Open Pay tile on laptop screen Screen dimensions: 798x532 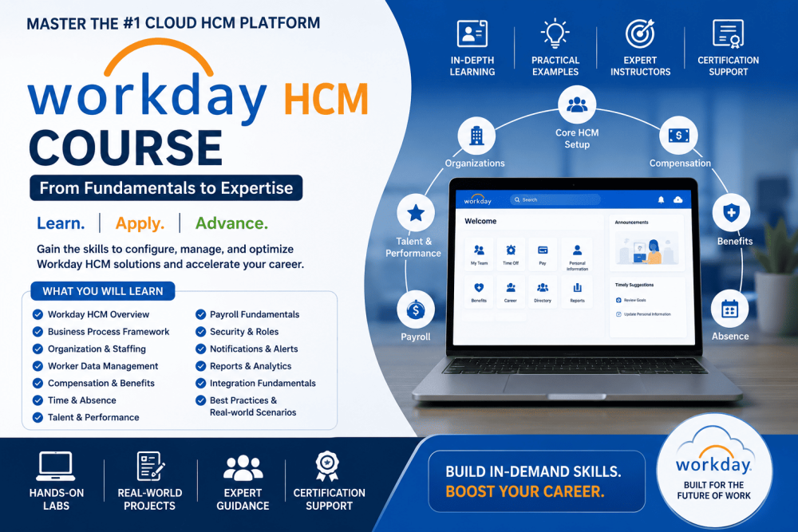543,254
